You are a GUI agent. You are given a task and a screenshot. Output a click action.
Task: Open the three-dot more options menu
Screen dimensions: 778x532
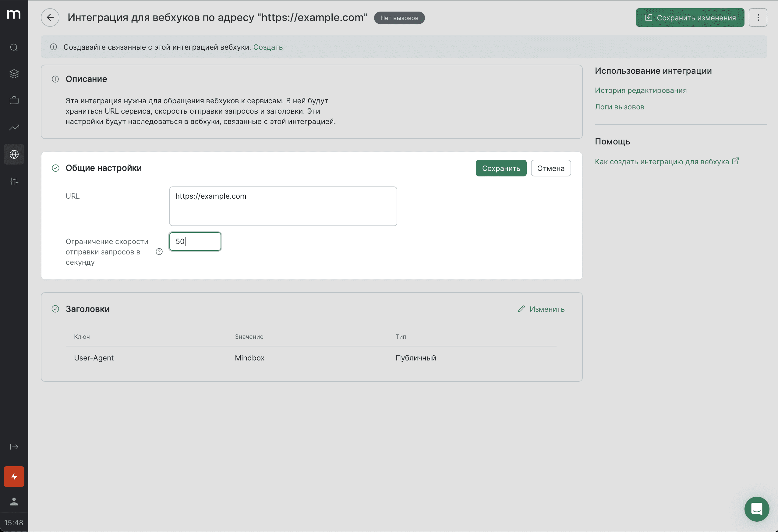pyautogui.click(x=758, y=17)
